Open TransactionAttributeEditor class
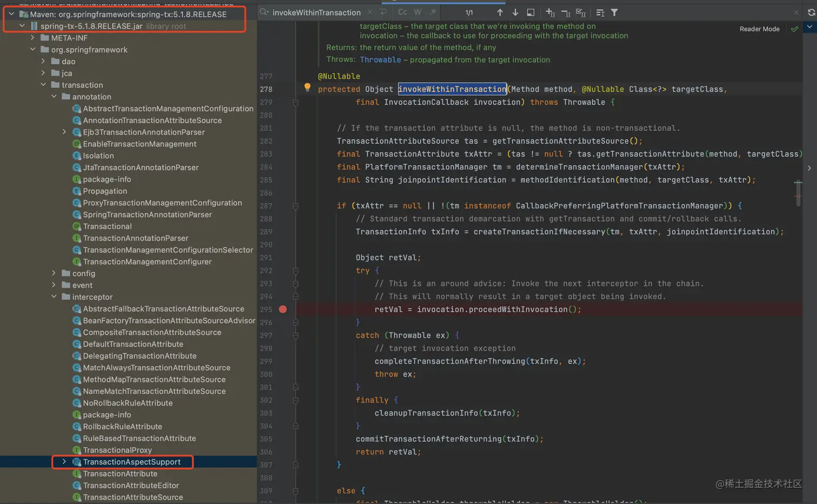This screenshot has width=817, height=504. pos(131,486)
